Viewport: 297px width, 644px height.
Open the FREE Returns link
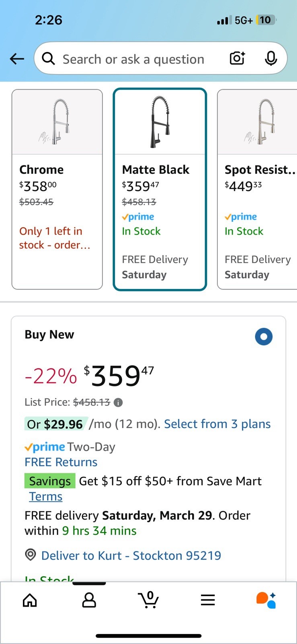pyautogui.click(x=61, y=462)
